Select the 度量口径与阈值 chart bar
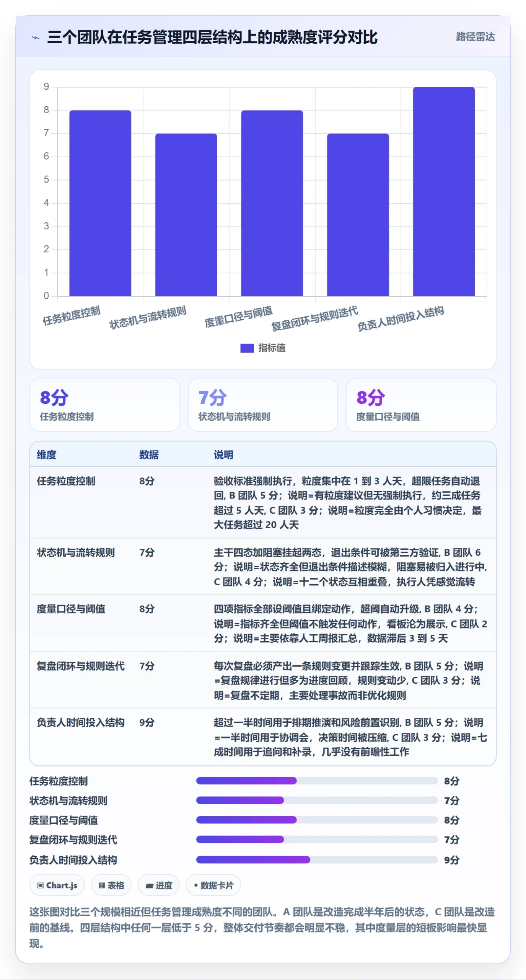This screenshot has width=526, height=980. pyautogui.click(x=272, y=203)
